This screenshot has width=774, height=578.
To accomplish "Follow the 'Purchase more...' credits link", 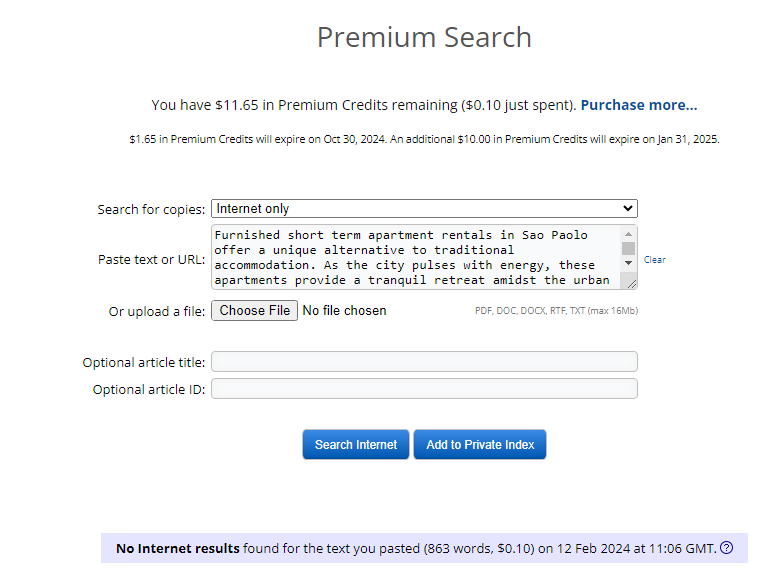I will 638,105.
